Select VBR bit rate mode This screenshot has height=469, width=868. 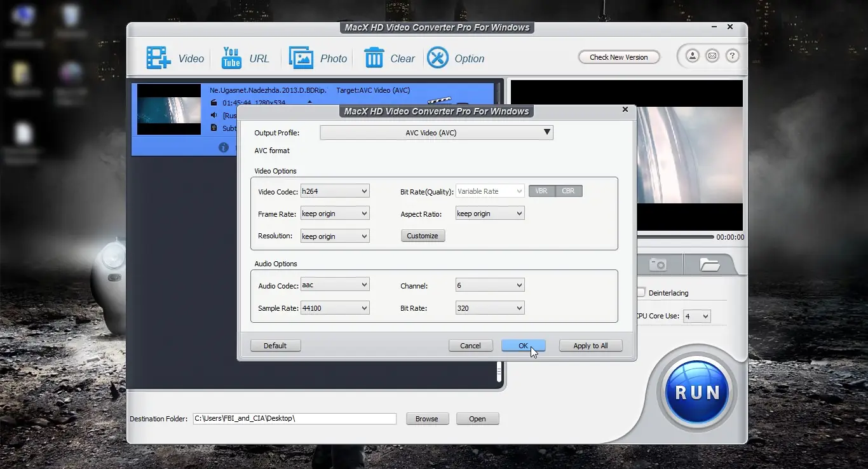click(x=541, y=191)
